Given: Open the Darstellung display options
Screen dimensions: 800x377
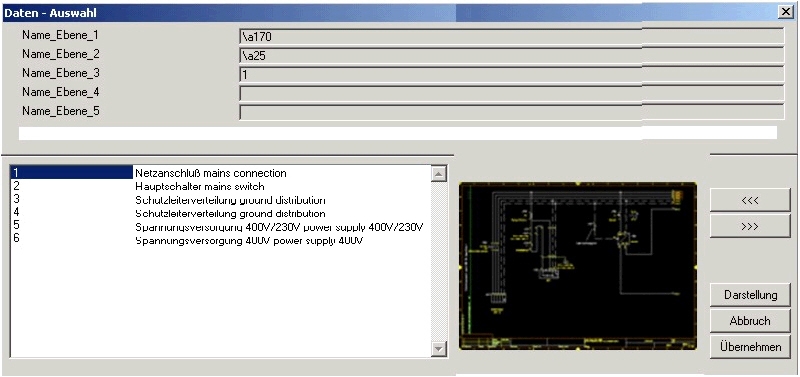Looking at the screenshot, I should click(x=750, y=295).
